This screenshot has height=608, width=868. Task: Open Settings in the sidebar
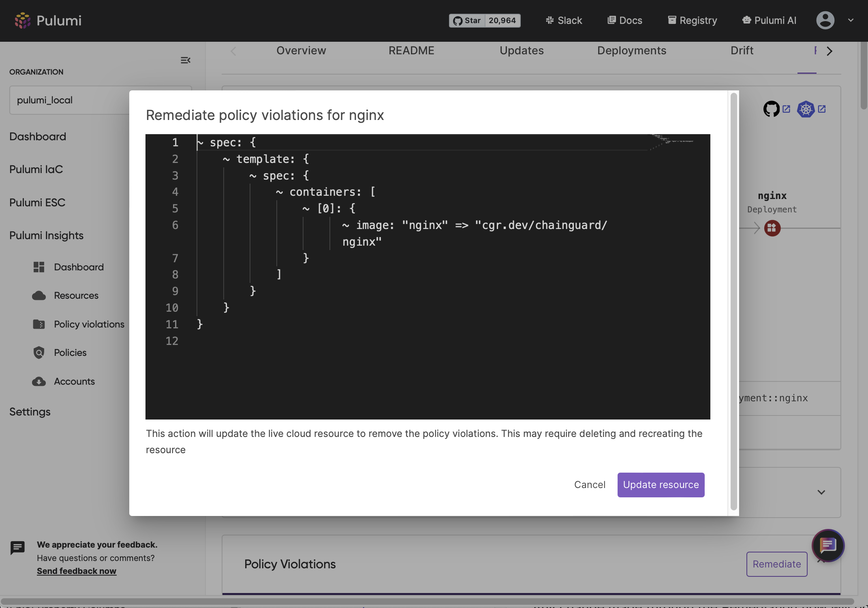coord(30,412)
